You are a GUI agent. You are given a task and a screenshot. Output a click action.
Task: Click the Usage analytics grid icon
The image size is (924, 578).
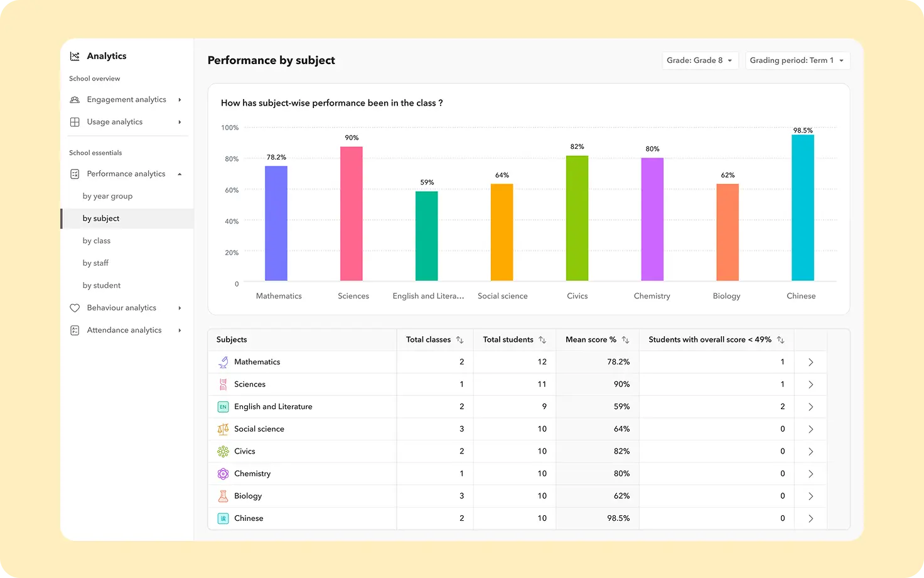[x=75, y=122]
